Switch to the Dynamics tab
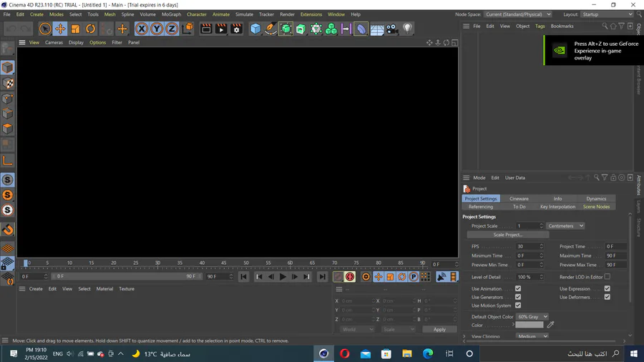The width and height of the screenshot is (644, 362). (x=596, y=199)
